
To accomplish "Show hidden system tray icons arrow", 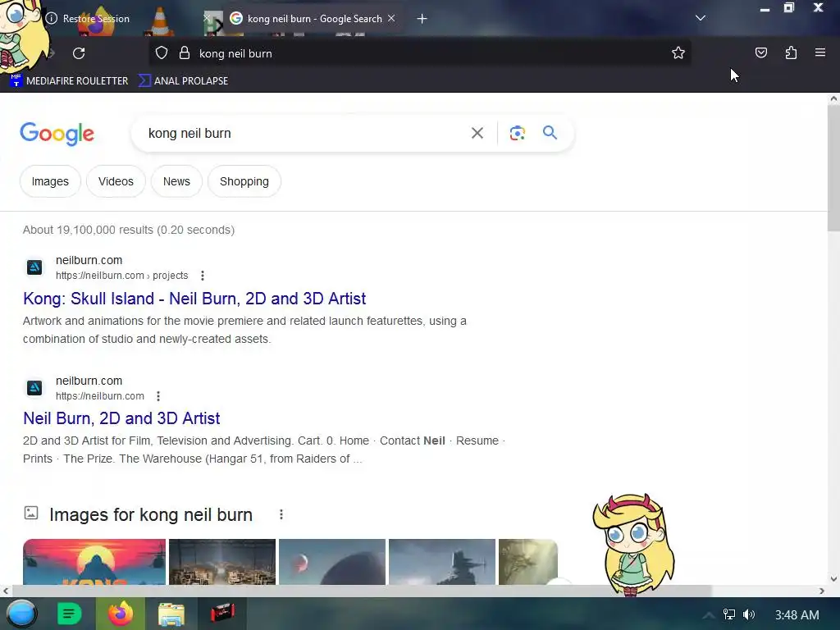I will point(708,615).
